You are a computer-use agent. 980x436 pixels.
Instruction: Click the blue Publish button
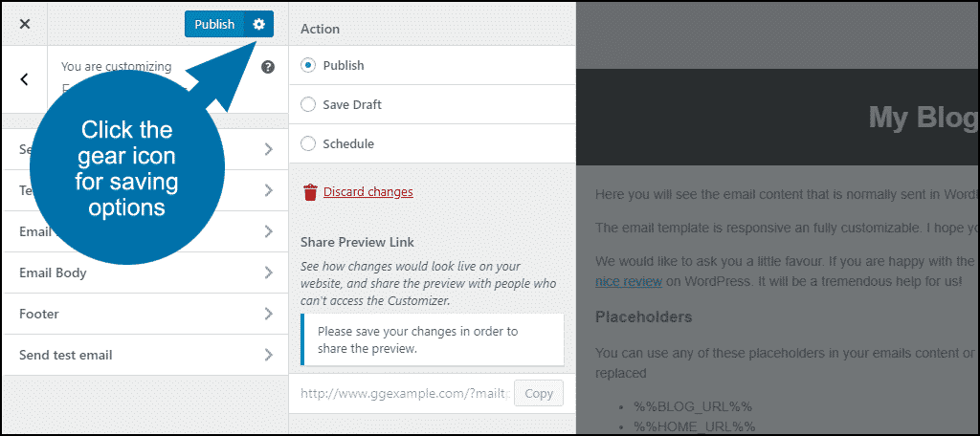(x=214, y=24)
